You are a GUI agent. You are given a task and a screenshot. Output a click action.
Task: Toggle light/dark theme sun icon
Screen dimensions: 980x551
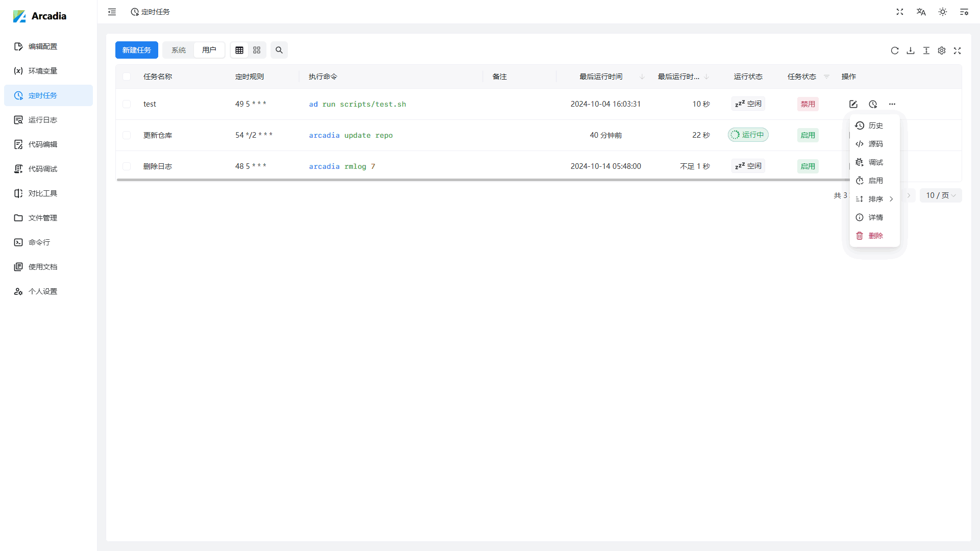(943, 12)
